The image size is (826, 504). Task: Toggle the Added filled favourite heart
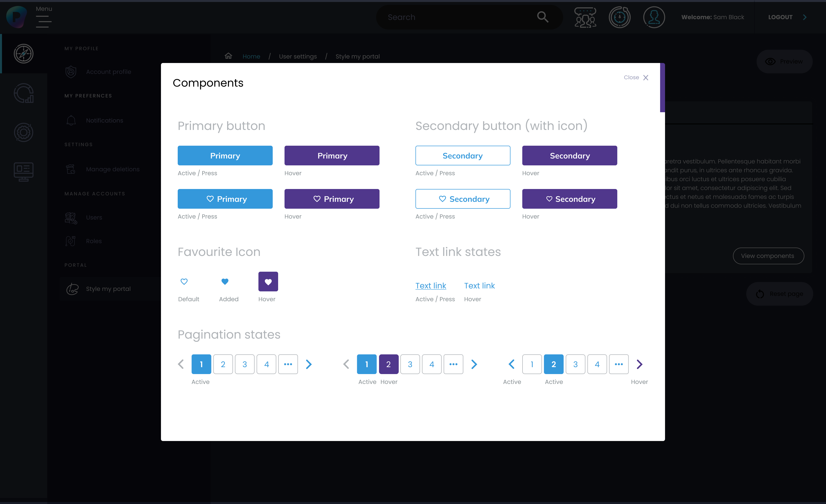(x=225, y=282)
